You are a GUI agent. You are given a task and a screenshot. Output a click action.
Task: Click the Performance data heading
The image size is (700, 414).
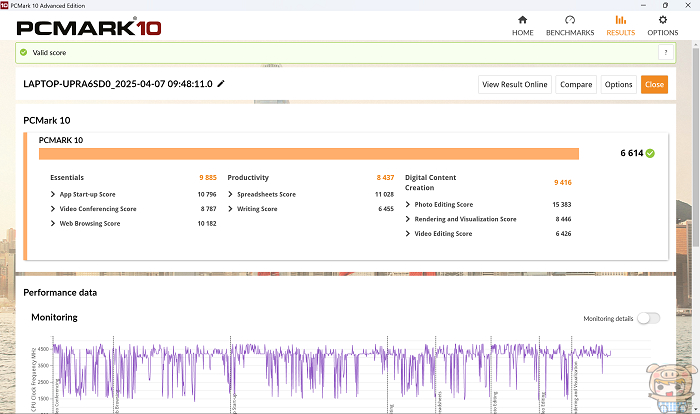[60, 293]
